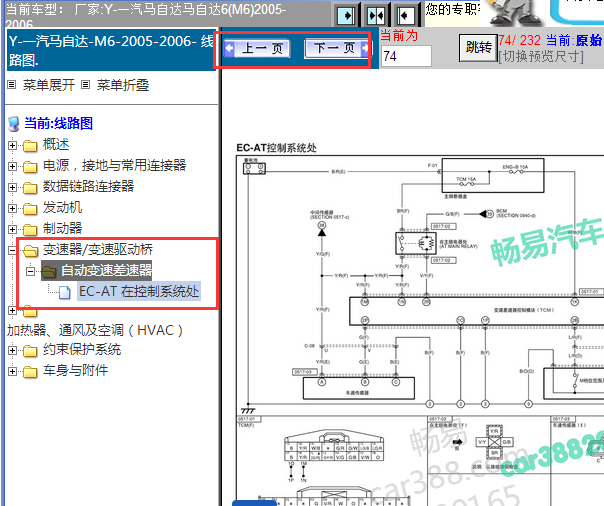The image size is (604, 506).
Task: Click the mechanic cartoon image
Action: coord(513,13)
